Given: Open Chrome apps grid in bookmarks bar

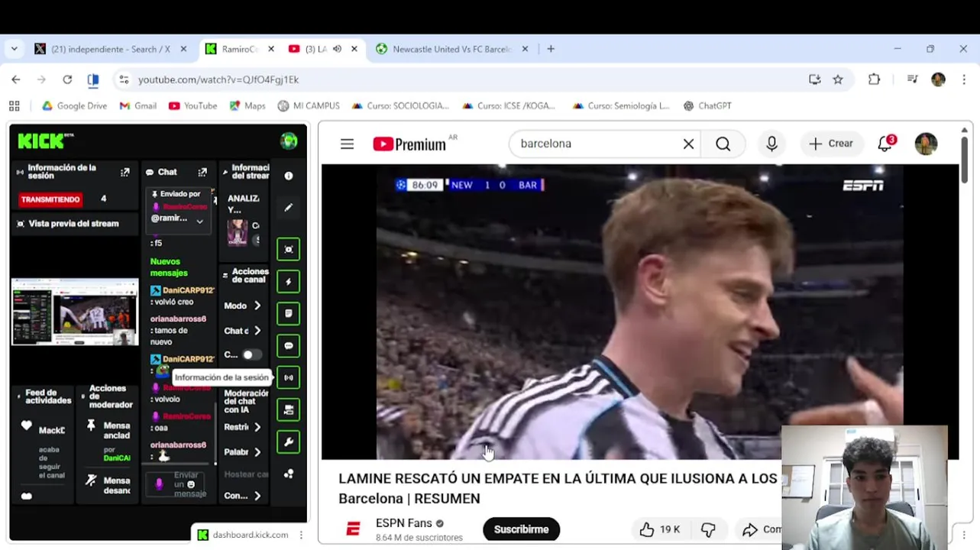Looking at the screenshot, I should click(x=14, y=106).
